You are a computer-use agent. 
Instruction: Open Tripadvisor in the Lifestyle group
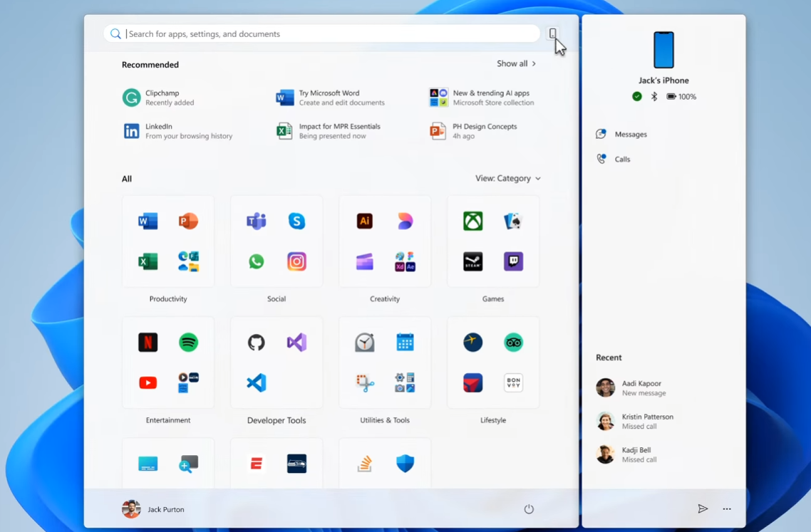[513, 343]
